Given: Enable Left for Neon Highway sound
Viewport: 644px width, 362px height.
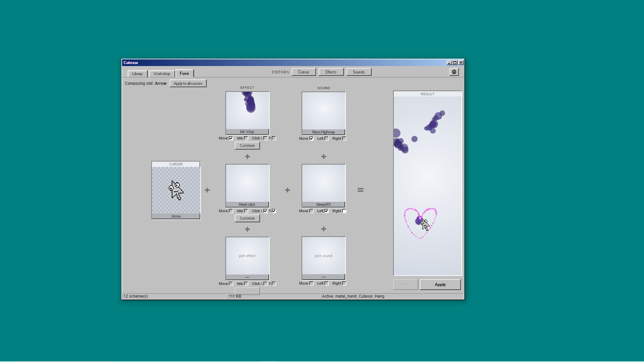Looking at the screenshot, I should pos(326,138).
